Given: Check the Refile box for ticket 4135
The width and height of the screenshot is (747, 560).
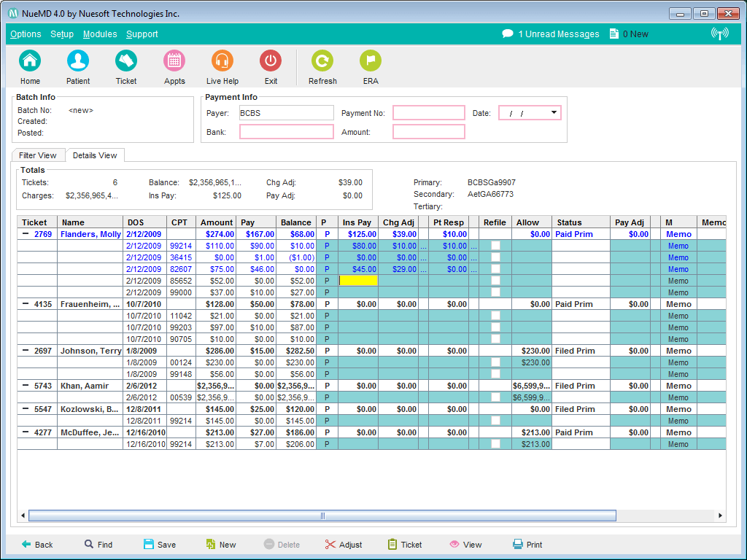Looking at the screenshot, I should [x=495, y=316].
